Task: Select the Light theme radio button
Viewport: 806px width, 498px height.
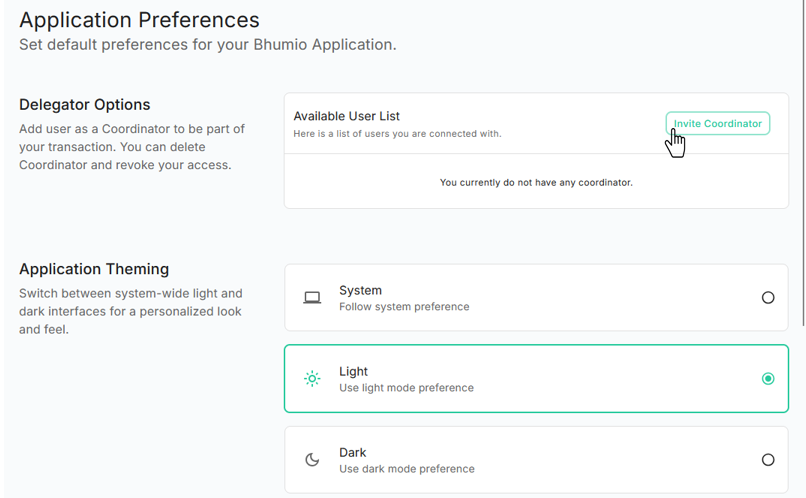Action: tap(768, 379)
